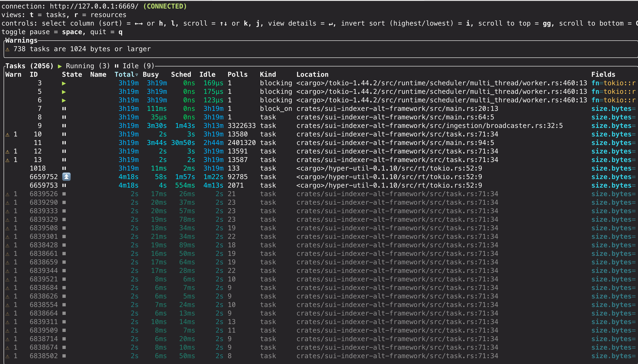
Task: Click the Location column header
Action: pyautogui.click(x=312, y=75)
